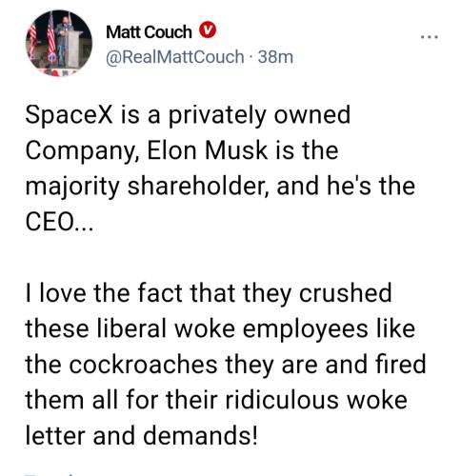Open the three-dot post options menu
461x476 pixels.
[x=430, y=37]
